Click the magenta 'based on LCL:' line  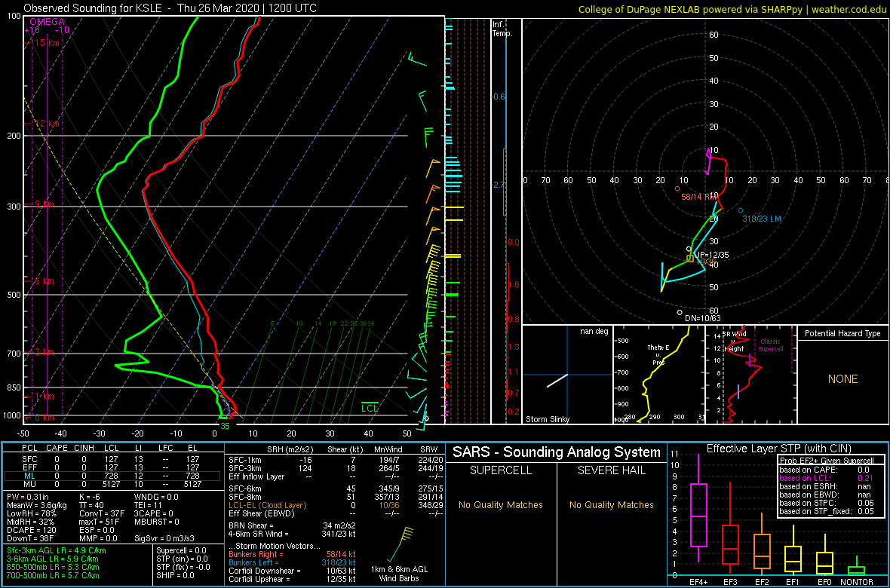tap(827, 479)
